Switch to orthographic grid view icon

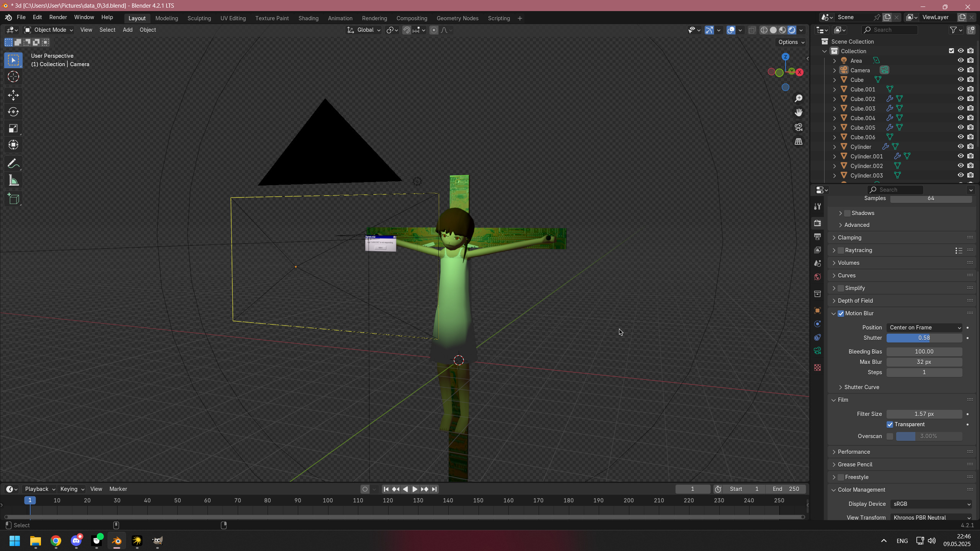(799, 142)
